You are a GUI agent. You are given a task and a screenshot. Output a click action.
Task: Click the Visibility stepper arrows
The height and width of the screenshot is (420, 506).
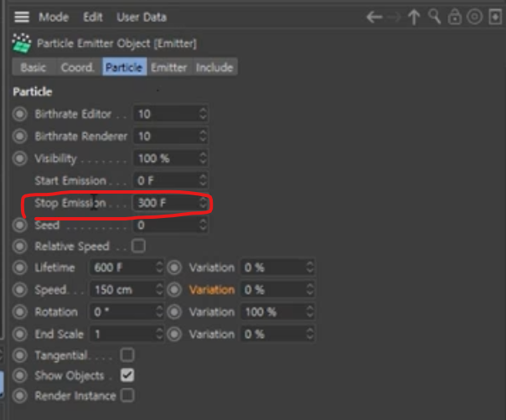click(x=203, y=158)
